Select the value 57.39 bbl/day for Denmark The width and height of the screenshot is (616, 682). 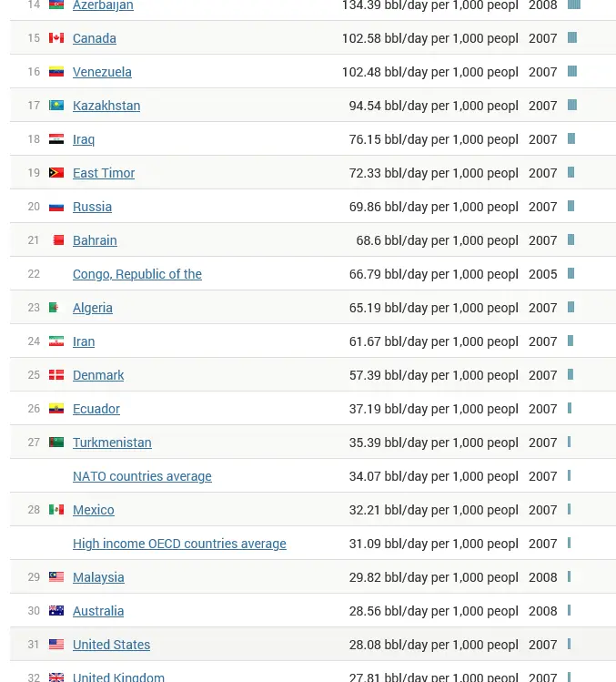point(433,375)
